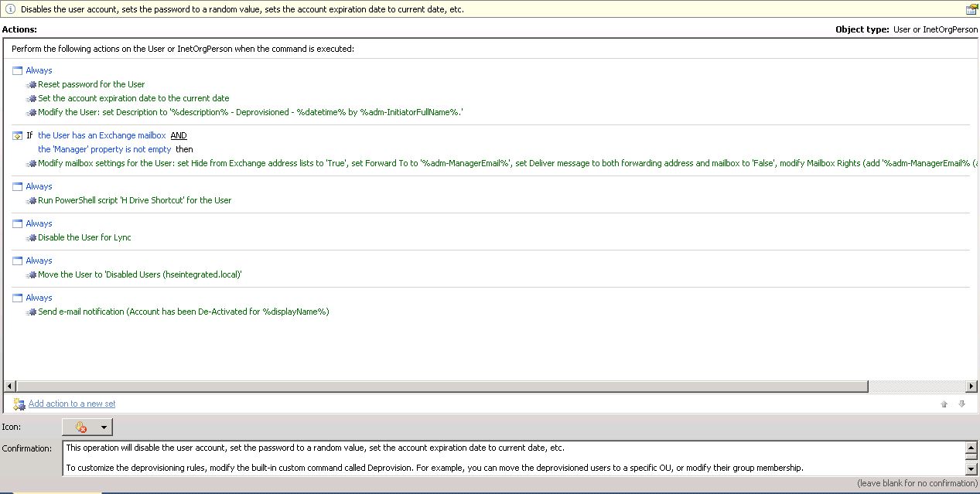Click the Always label above Move the User

tap(39, 261)
